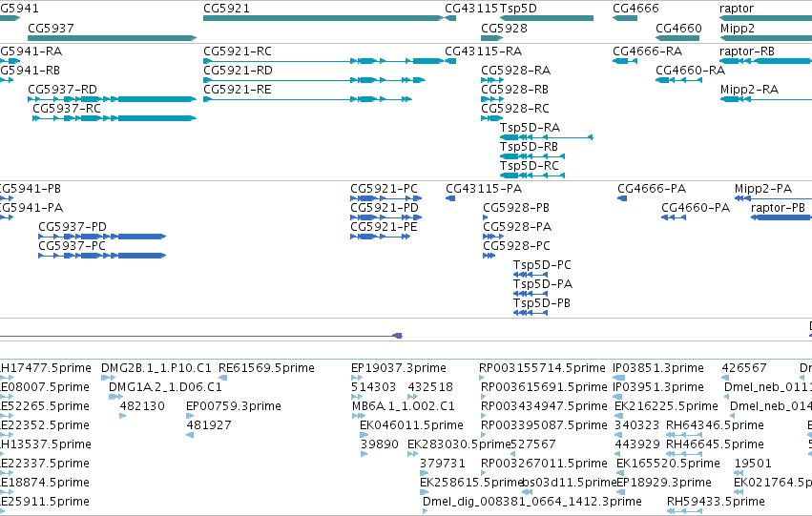This screenshot has height=516, width=812.
Task: Select the CG5921 gene bar
Action: click(x=323, y=18)
